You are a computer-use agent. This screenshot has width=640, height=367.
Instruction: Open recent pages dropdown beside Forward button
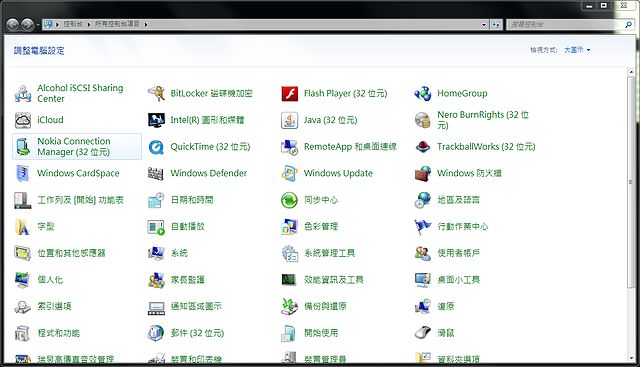pos(38,25)
